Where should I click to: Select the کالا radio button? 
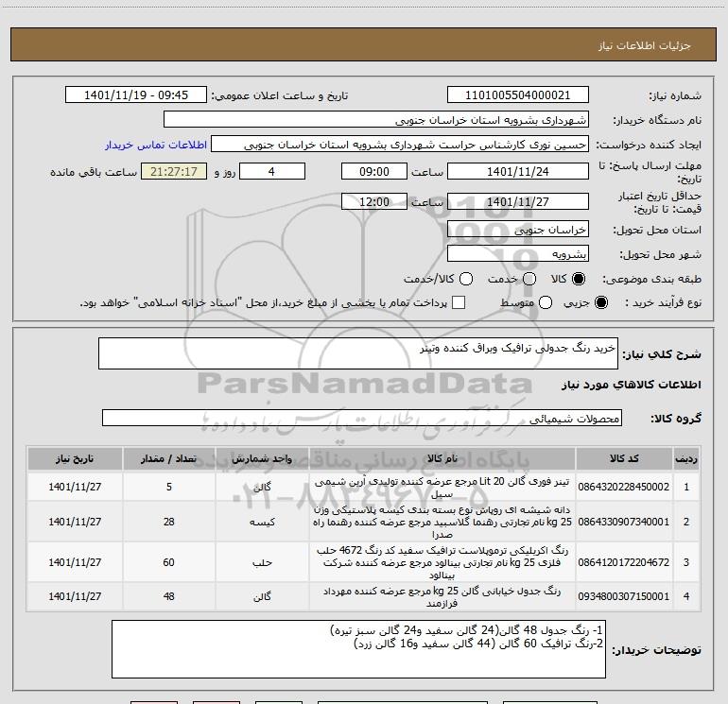tap(579, 279)
